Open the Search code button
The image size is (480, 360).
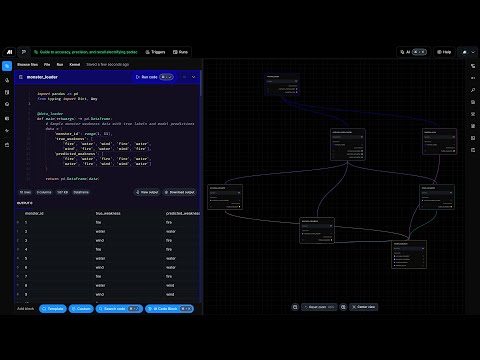(x=119, y=309)
